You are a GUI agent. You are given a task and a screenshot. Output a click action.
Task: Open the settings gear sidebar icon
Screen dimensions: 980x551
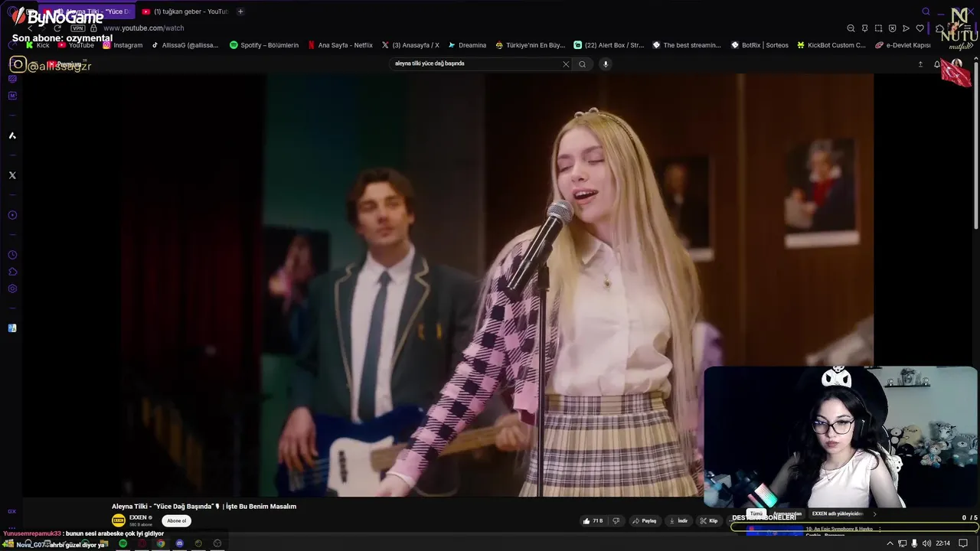12,289
